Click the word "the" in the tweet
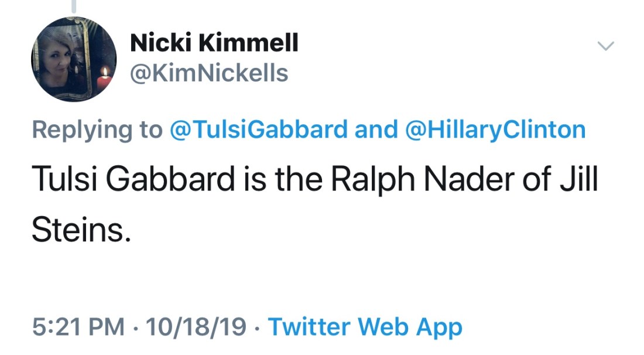The image size is (644, 355). [297, 180]
